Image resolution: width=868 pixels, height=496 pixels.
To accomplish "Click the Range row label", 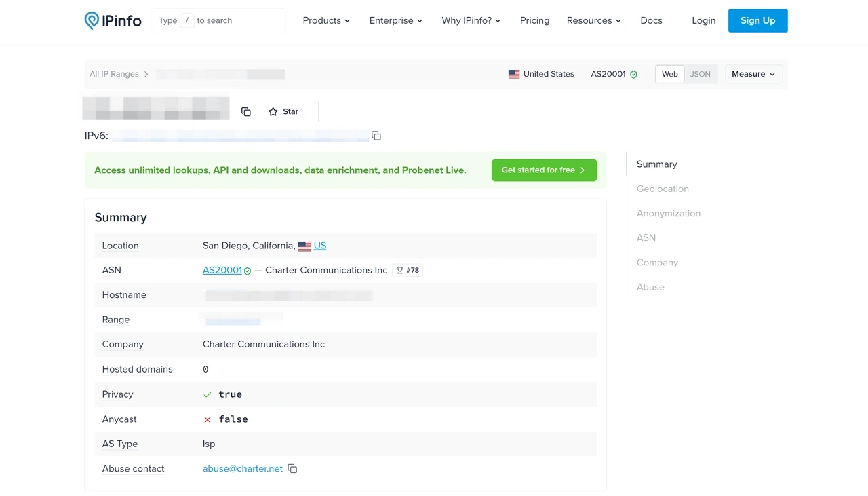I will coord(116,320).
